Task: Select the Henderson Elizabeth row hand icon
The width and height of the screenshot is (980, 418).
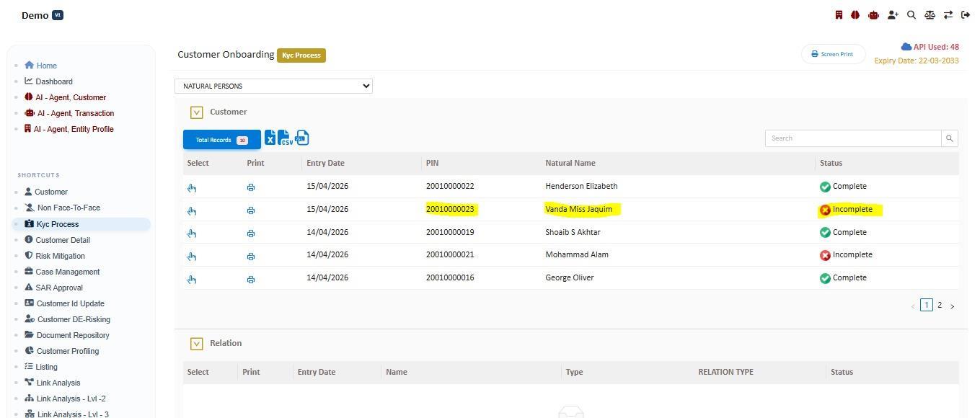Action: point(192,187)
